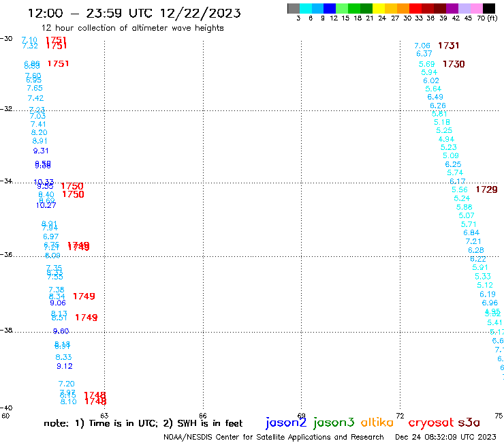This screenshot has width=504, height=443.
Task: Click the subtitle '12 hour collection of altimeter wave heights'
Action: coord(132,28)
